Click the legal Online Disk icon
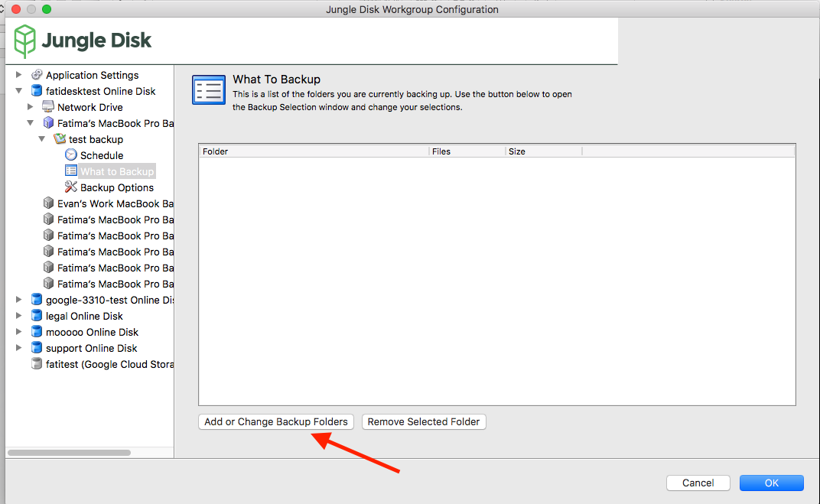 tap(37, 315)
